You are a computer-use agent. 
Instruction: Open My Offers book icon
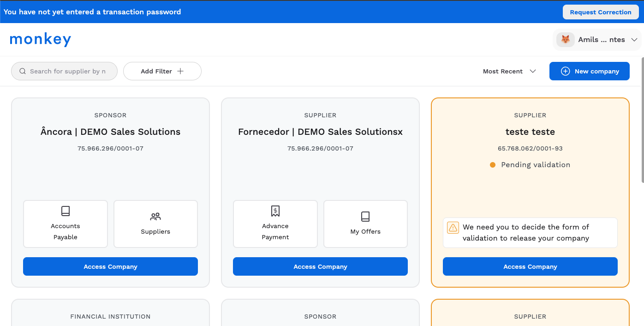pyautogui.click(x=365, y=217)
